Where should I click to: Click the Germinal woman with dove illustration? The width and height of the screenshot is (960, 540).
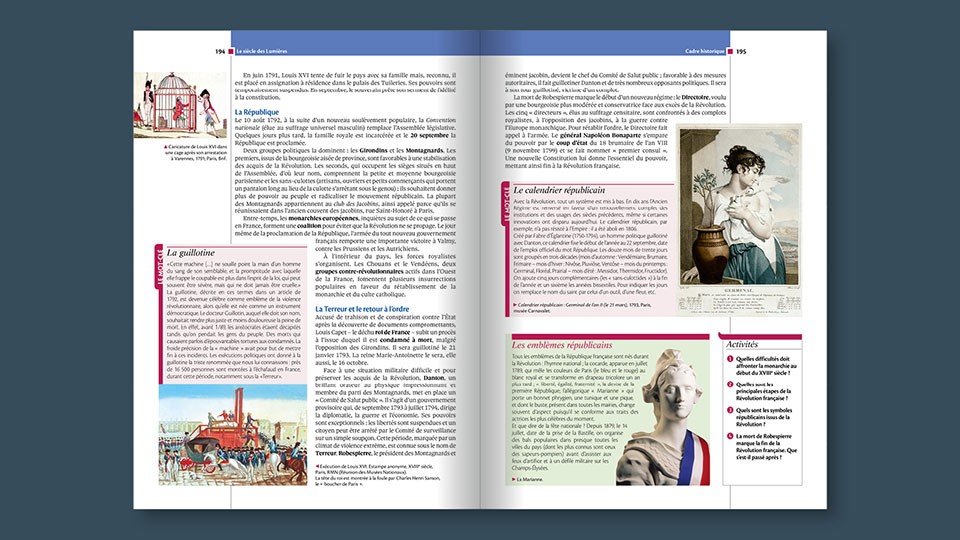740,219
